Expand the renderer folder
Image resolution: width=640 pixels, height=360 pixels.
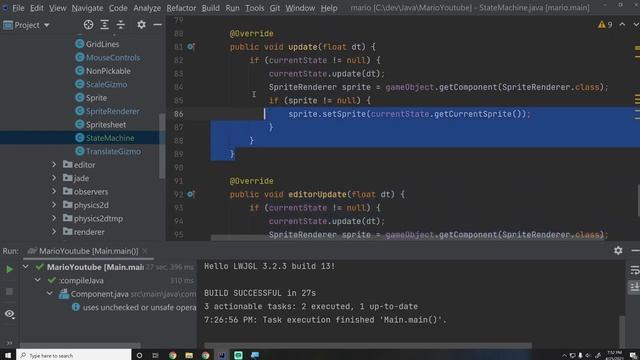click(x=54, y=232)
